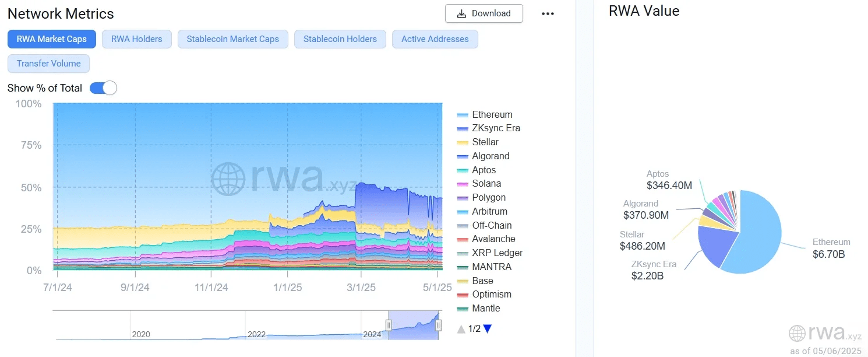Click the Mantle legend entry
The width and height of the screenshot is (868, 357).
[479, 308]
